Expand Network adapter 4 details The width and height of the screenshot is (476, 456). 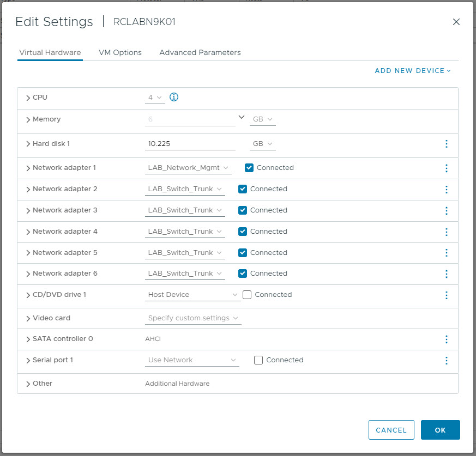(28, 232)
